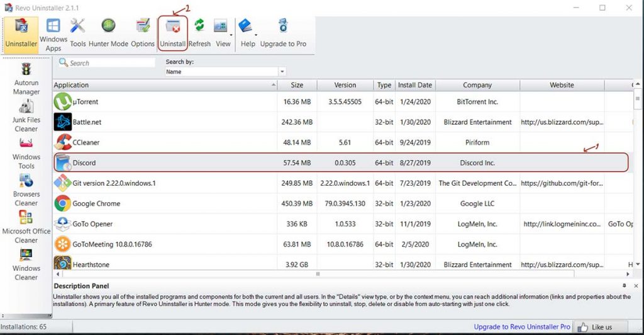Open the Search by Name dropdown
Viewport: 644px width, 335px height.
point(282,72)
